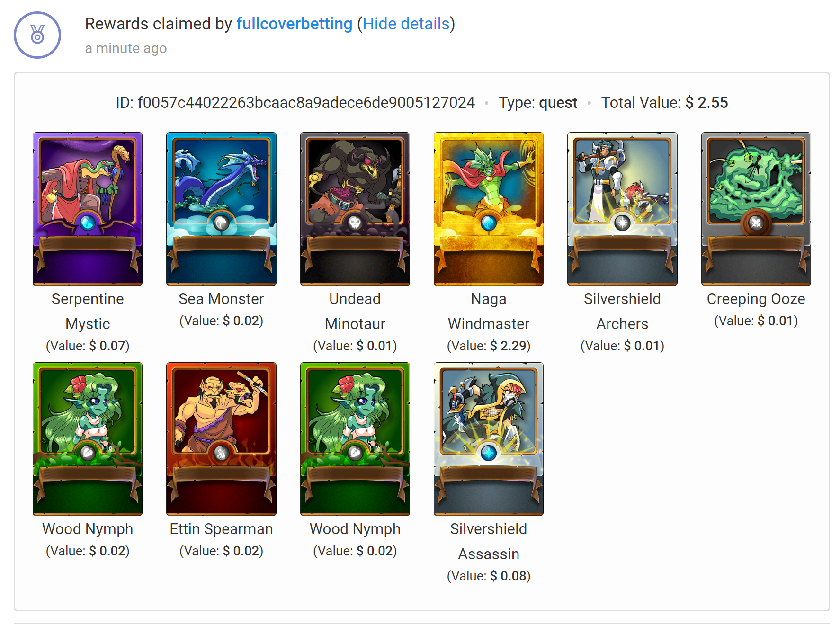Select the gold Naga Windmaster card

[489, 209]
